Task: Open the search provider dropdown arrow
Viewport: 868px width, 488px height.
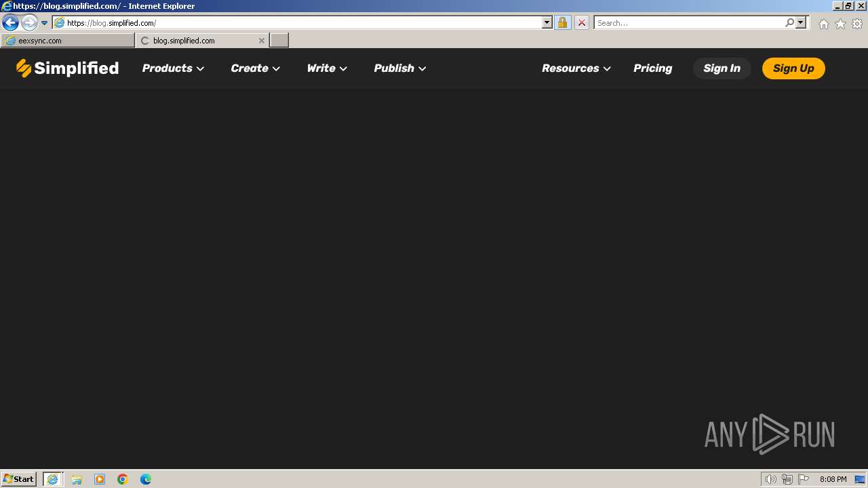Action: point(801,22)
